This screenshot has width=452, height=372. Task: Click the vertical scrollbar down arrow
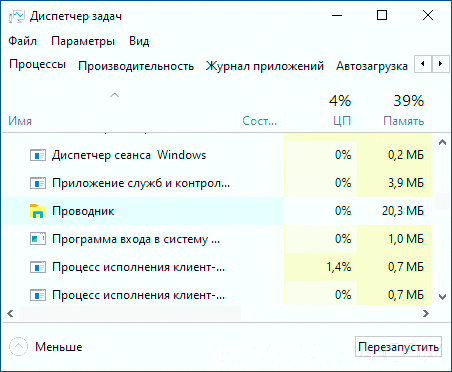pos(442,296)
